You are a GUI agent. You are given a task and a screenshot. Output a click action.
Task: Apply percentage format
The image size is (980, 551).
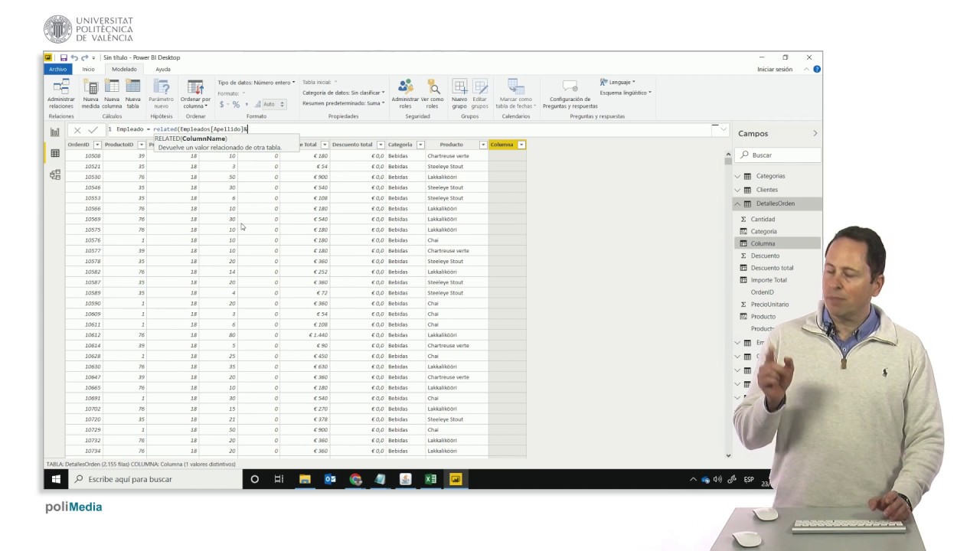point(236,104)
